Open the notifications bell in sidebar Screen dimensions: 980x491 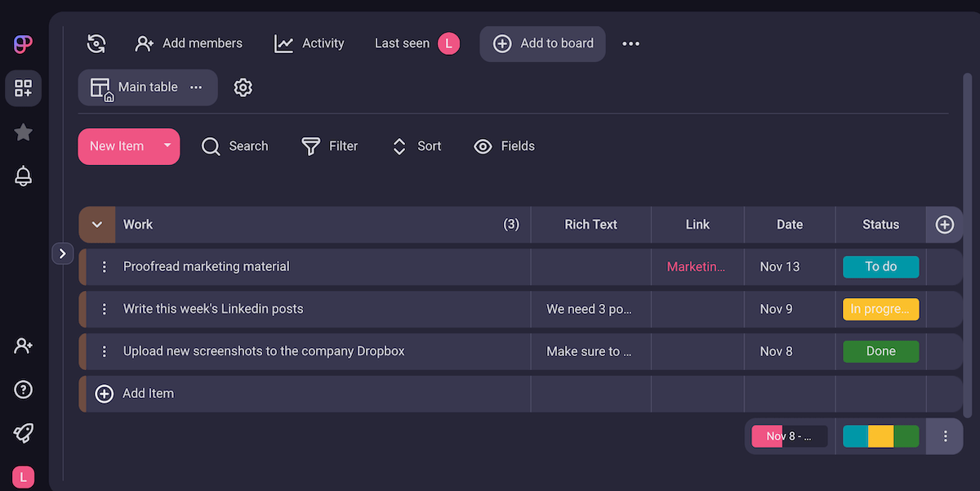click(x=24, y=176)
